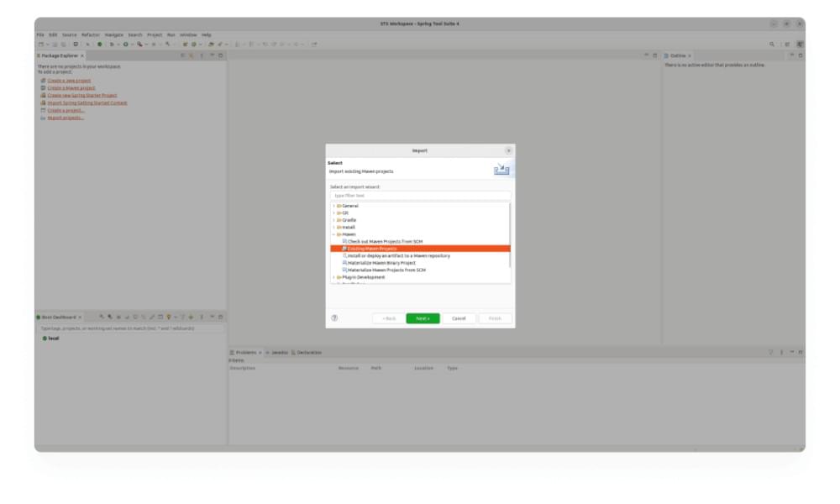The height and width of the screenshot is (504, 840).
Task: Expand the Gradle import category
Action: 333,220
